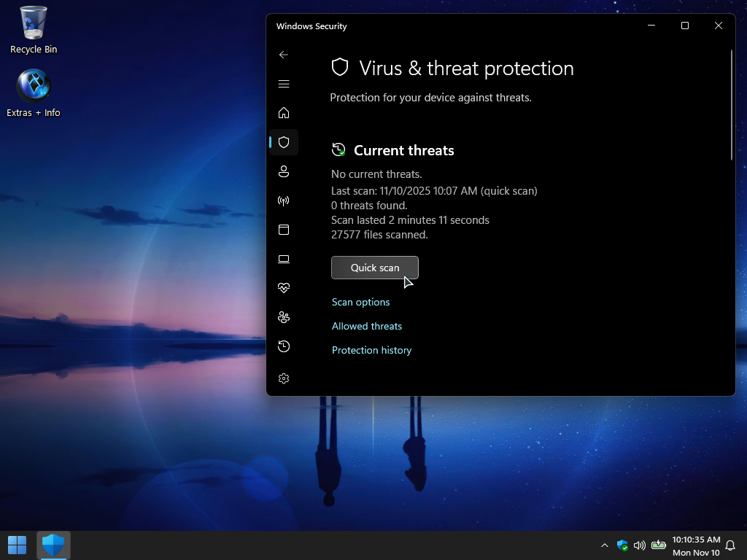The image size is (747, 560).
Task: Open Account protection person icon
Action: (284, 171)
